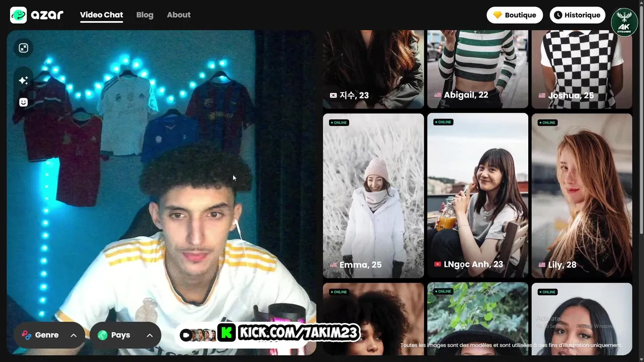Image resolution: width=644 pixels, height=362 pixels.
Task: Click ONLINE badge on LNgọc Anh's card
Action: (443, 122)
